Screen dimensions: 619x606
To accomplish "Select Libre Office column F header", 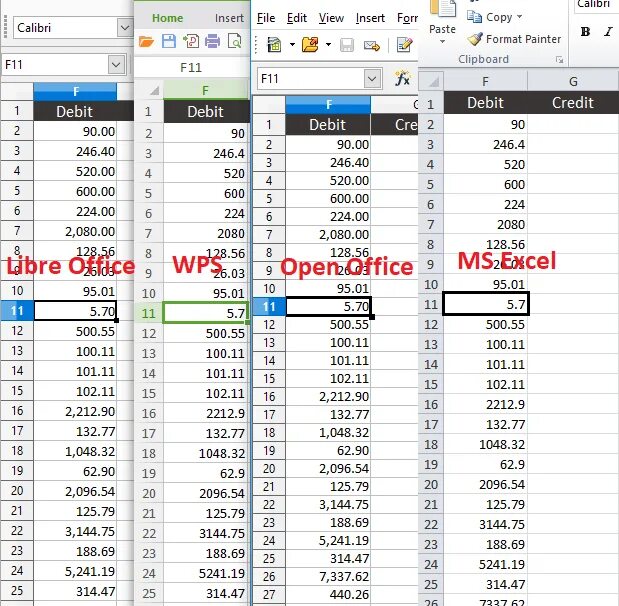I will tap(75, 92).
